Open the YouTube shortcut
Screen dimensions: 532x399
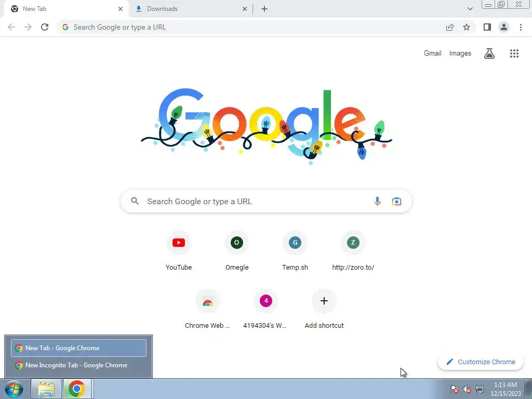(x=179, y=251)
